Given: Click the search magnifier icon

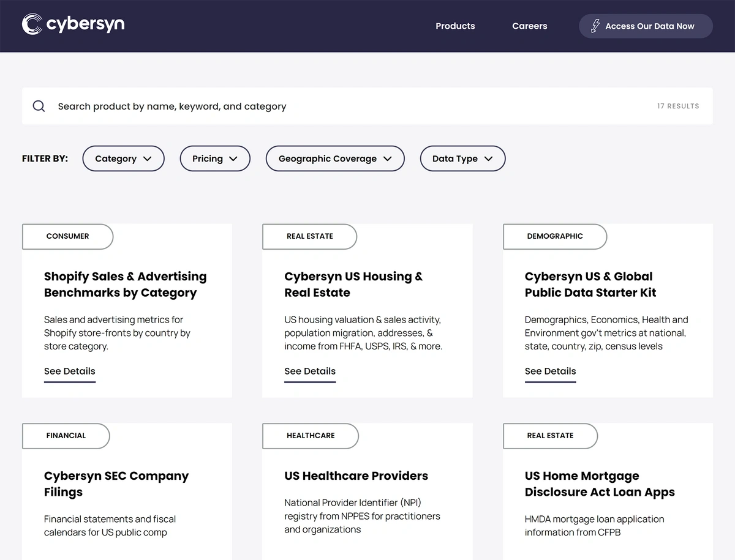Looking at the screenshot, I should tap(39, 106).
